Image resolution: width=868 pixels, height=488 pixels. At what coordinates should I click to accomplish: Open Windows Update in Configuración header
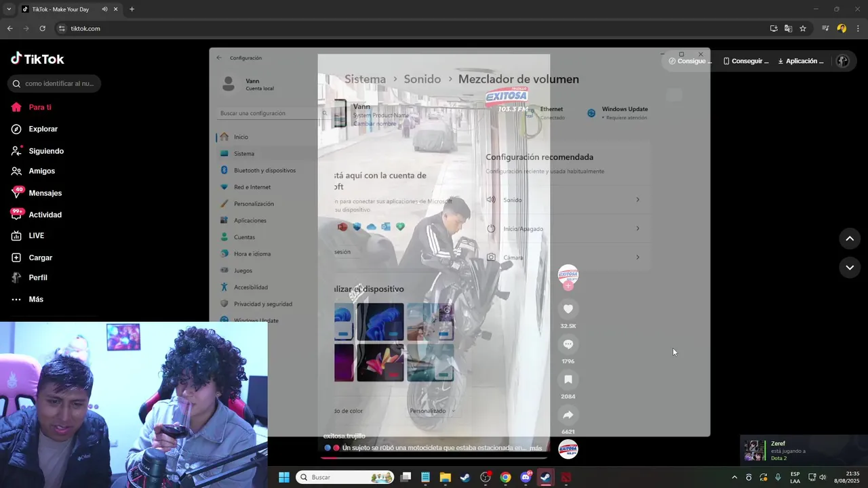coord(618,113)
